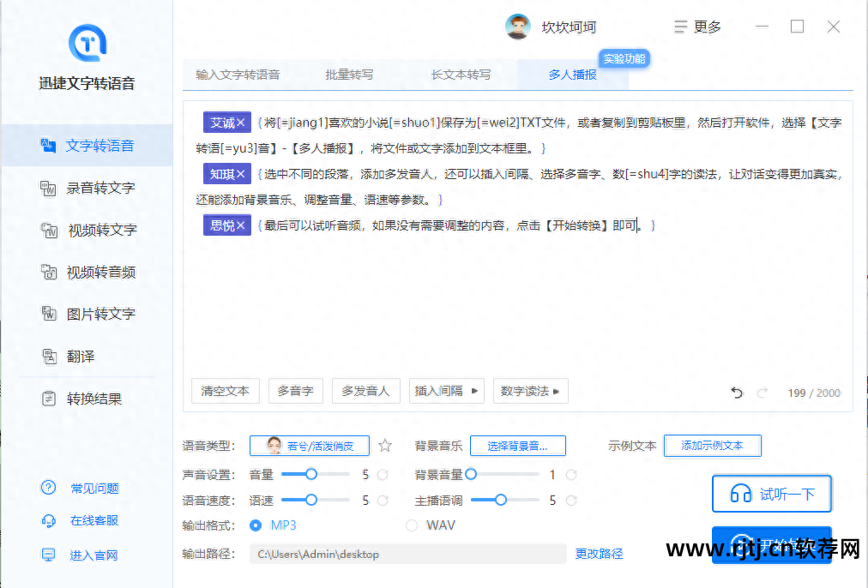Click the 试听一下 preview button
Screen dimensions: 868x588
point(771,493)
